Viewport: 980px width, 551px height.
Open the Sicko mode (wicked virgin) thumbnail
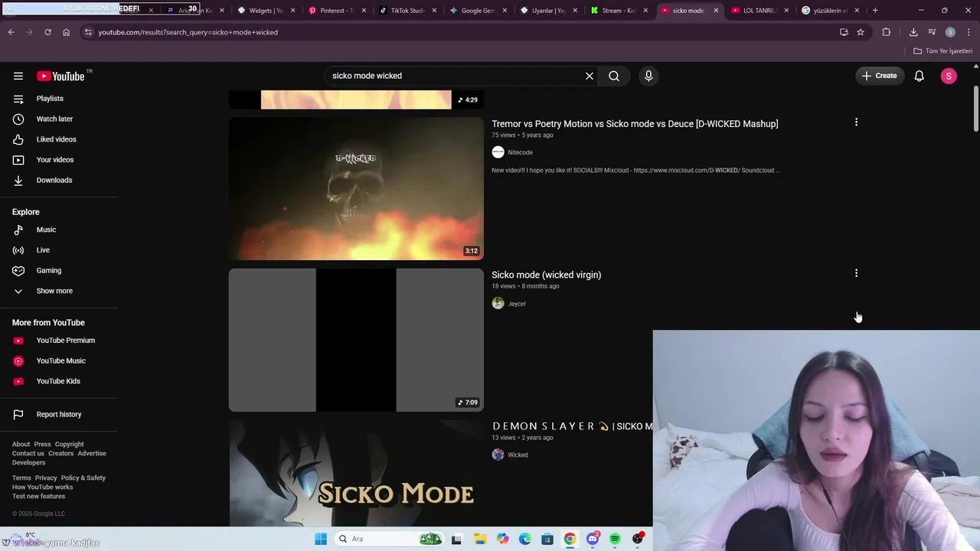356,340
